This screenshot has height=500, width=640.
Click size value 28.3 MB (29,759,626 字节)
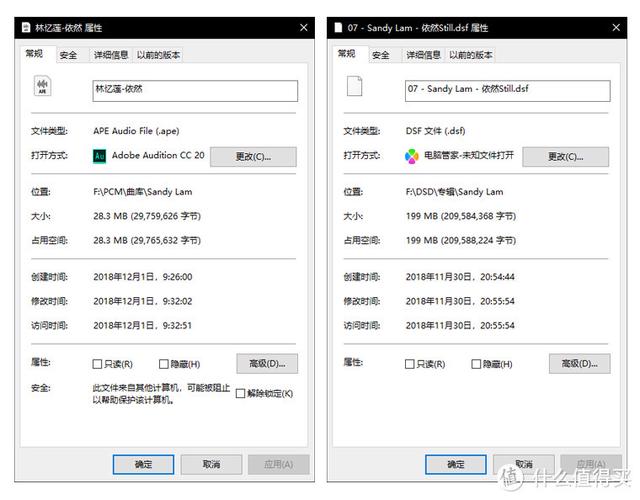147,216
